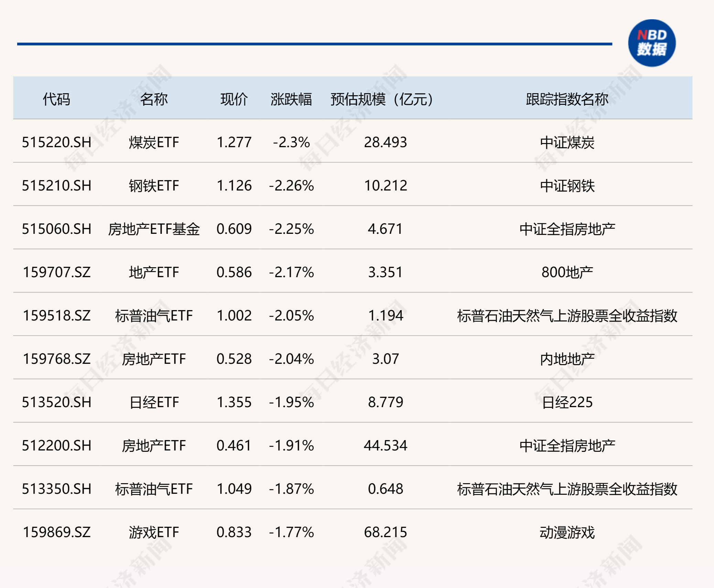Image resolution: width=714 pixels, height=588 pixels.
Task: Click index name 中证钢铁
Action: (567, 186)
